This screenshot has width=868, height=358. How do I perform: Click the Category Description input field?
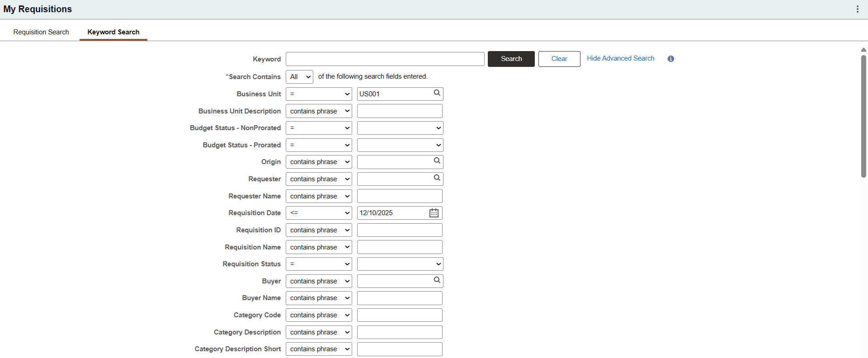[x=400, y=332]
